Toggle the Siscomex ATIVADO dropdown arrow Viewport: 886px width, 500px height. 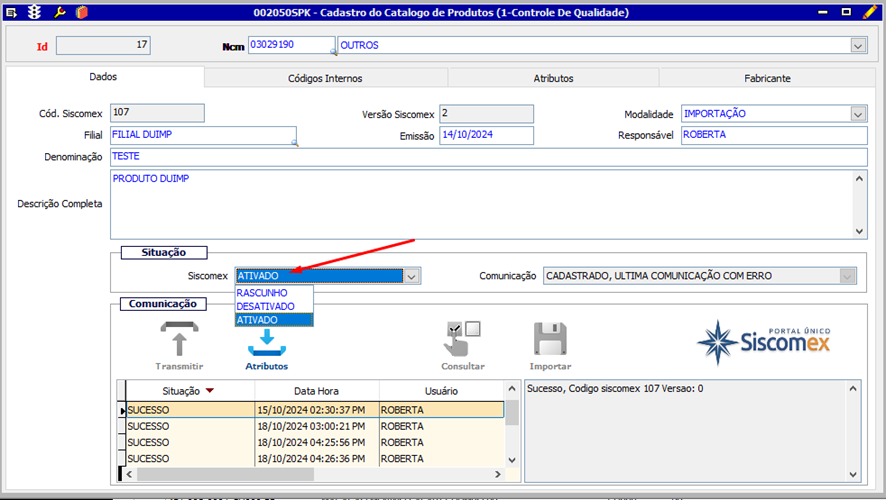pyautogui.click(x=411, y=276)
